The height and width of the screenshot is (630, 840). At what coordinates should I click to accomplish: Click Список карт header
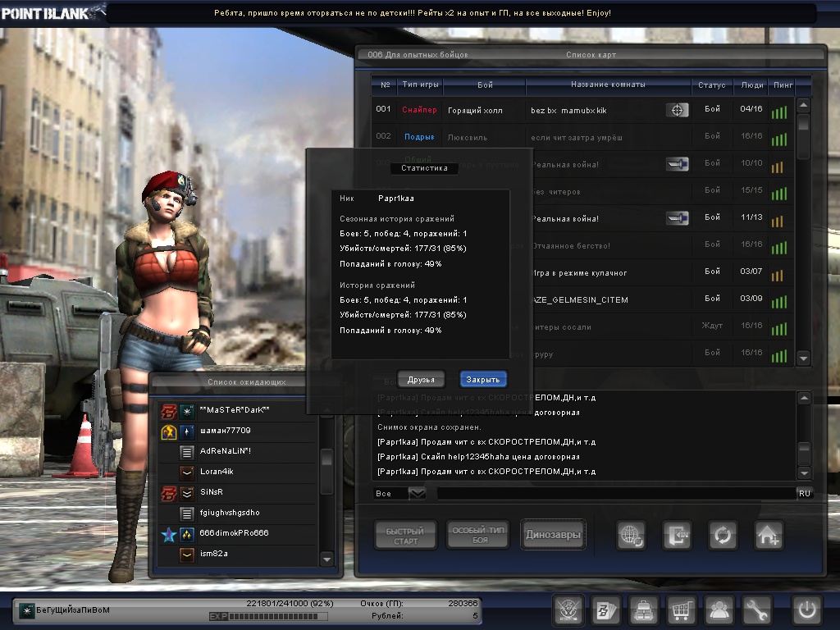[x=591, y=55]
